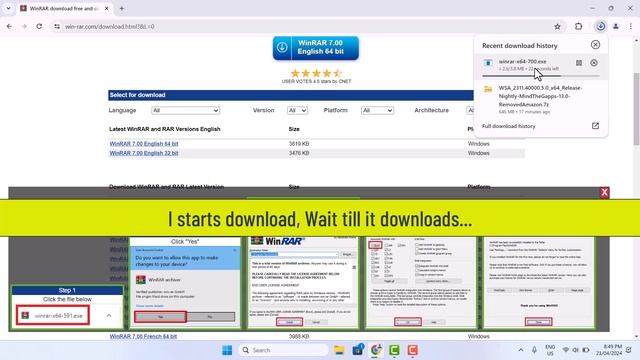
Task: Click the battery tray icon
Action: (586, 350)
